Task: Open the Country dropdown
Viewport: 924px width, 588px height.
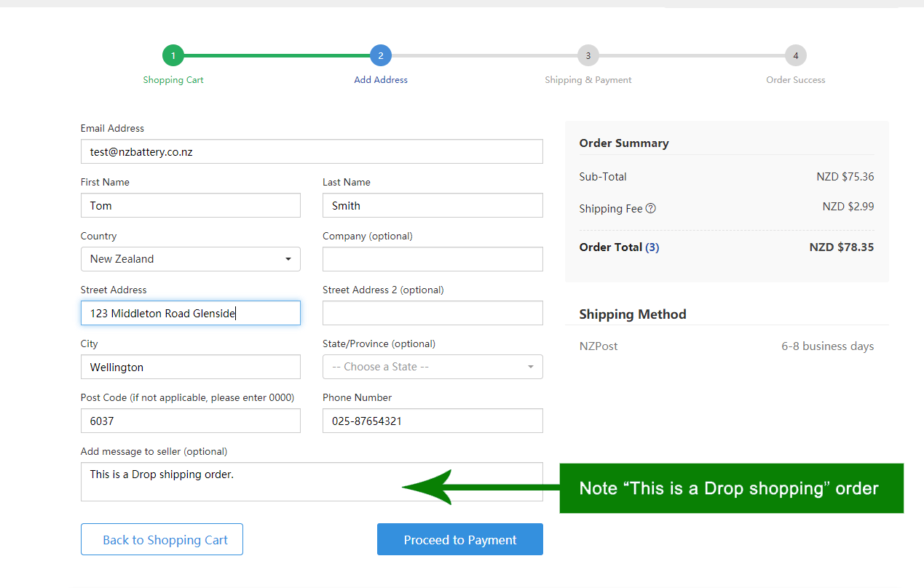Action: (190, 259)
